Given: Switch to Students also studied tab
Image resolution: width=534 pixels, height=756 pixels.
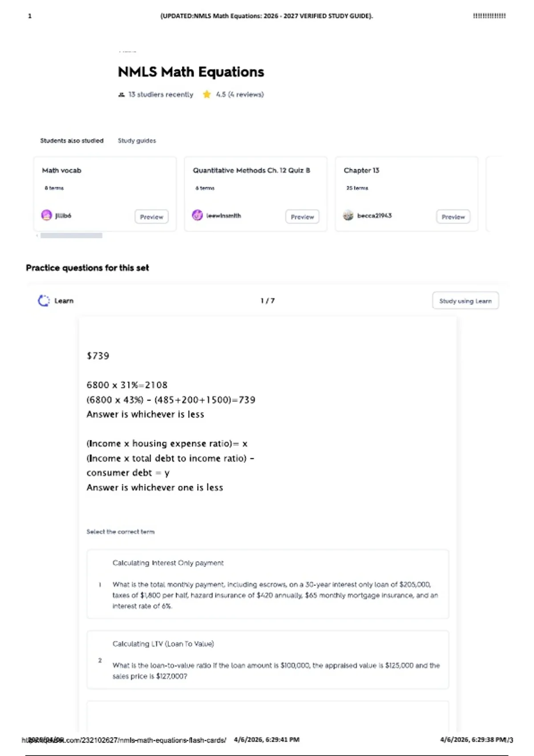Looking at the screenshot, I should 72,141.
